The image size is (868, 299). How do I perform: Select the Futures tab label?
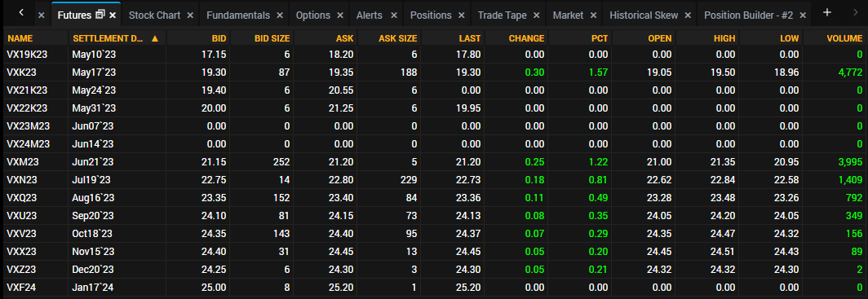[x=74, y=15]
